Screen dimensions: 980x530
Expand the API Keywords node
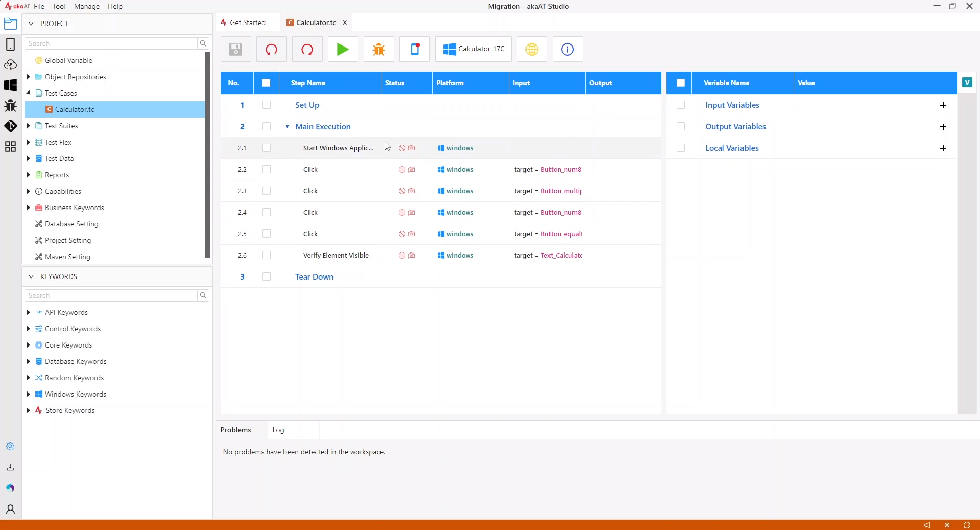coord(29,312)
